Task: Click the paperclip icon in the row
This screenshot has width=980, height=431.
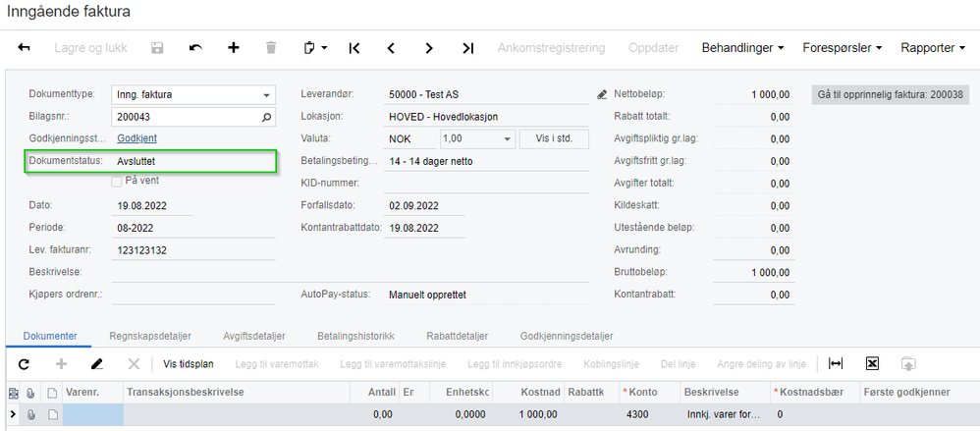Action: point(30,414)
